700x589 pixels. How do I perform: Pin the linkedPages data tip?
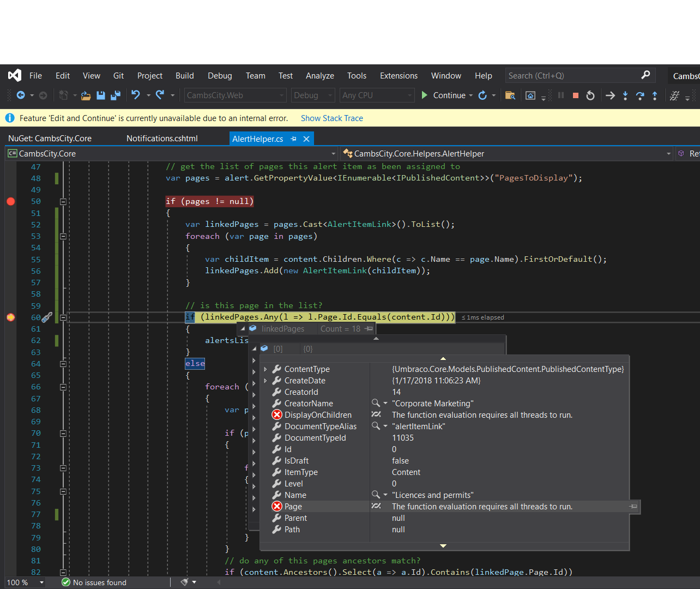(369, 329)
